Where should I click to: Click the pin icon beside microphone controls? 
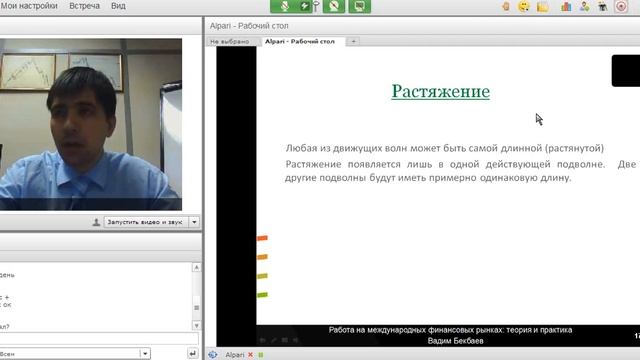[x=316, y=6]
